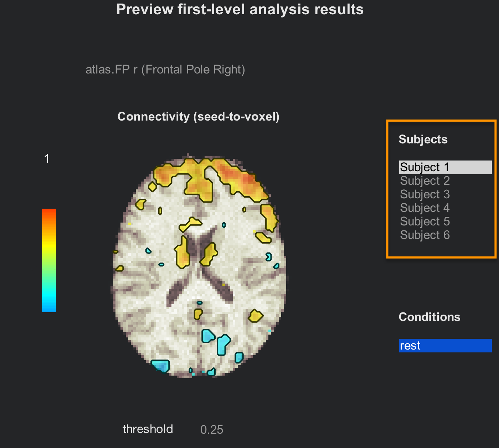The image size is (499, 448).
Task: Click the threshold label
Action: [148, 429]
